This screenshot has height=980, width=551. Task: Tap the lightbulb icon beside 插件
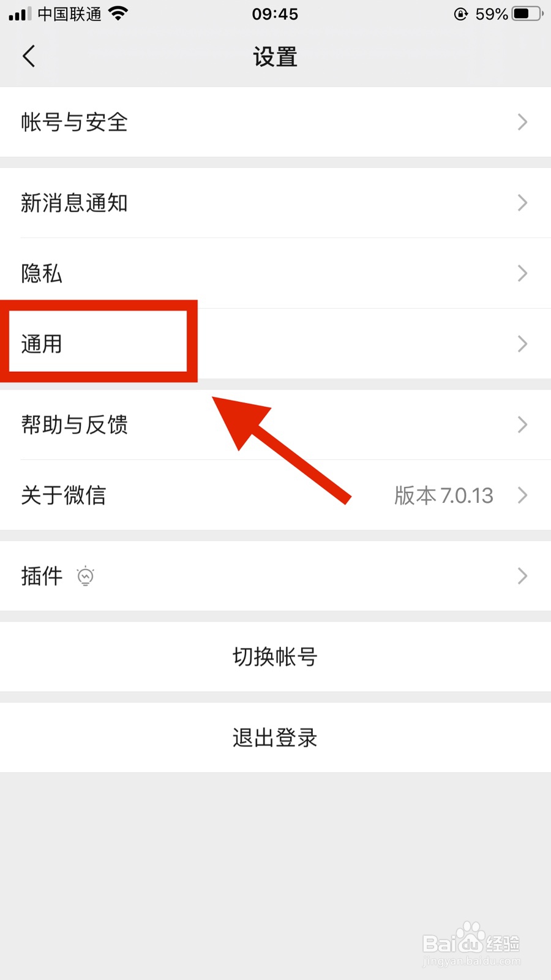click(86, 576)
